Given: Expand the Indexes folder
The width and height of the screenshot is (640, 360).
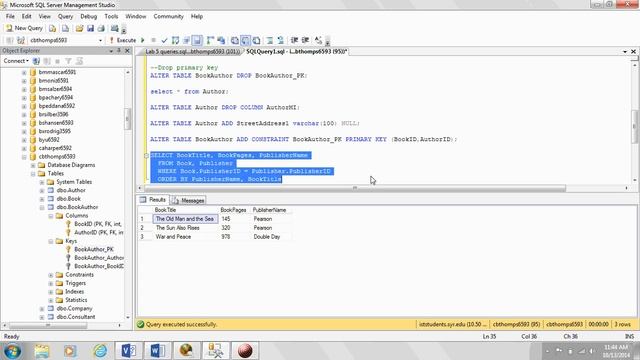Looking at the screenshot, I should click(x=51, y=292).
